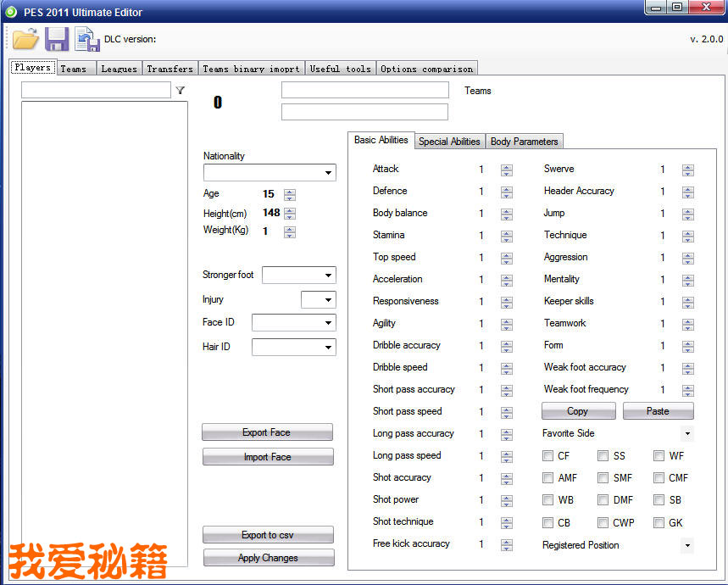Click the player search input field
The height and width of the screenshot is (585, 728).
pyautogui.click(x=95, y=90)
